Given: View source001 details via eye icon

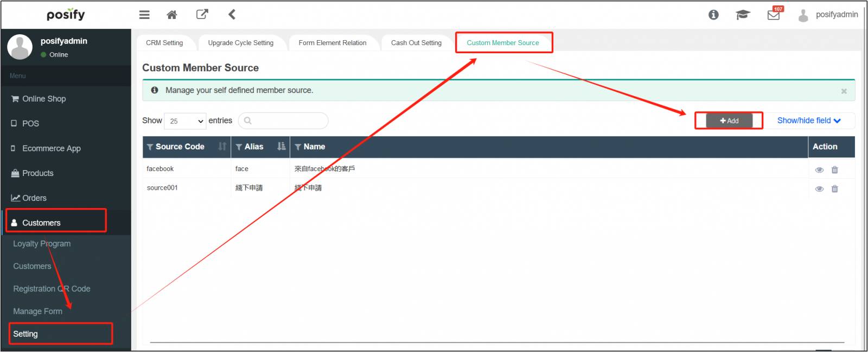Looking at the screenshot, I should click(x=819, y=189).
